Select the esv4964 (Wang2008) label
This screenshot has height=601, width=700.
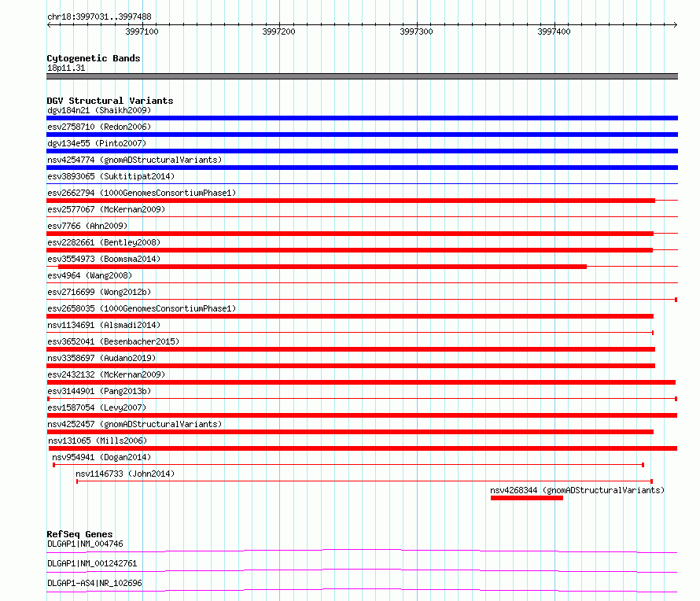tap(90, 275)
